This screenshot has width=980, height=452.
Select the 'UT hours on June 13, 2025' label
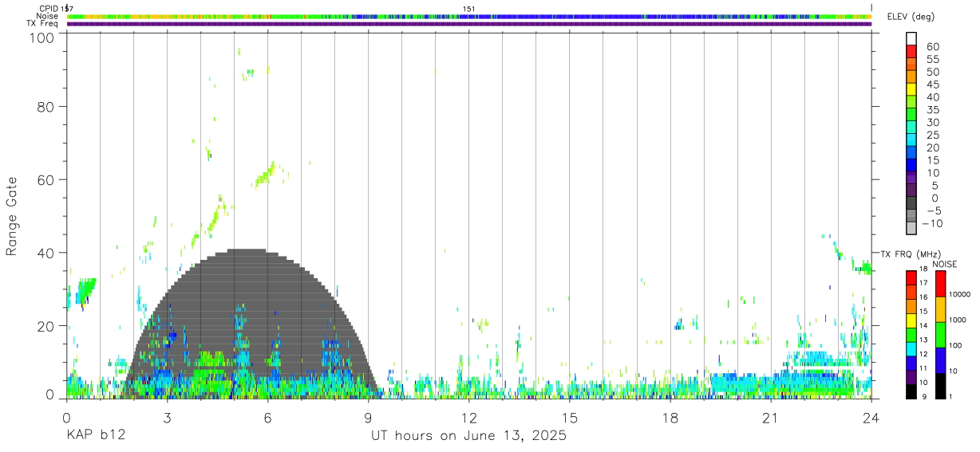click(468, 436)
